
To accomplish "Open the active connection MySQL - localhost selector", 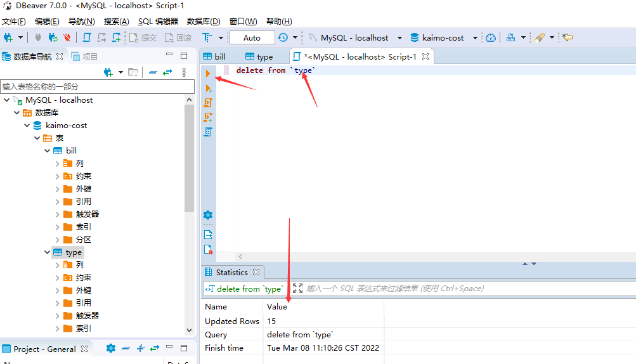I will click(x=354, y=38).
